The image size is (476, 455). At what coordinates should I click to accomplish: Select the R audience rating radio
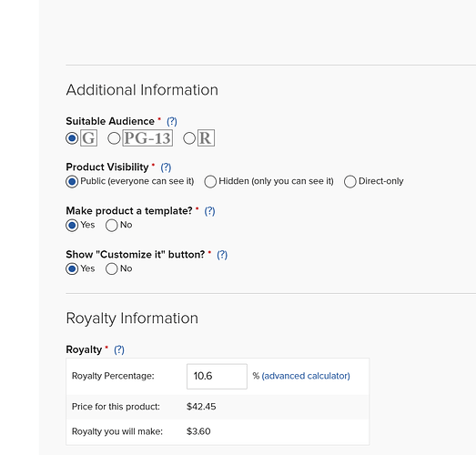point(189,138)
